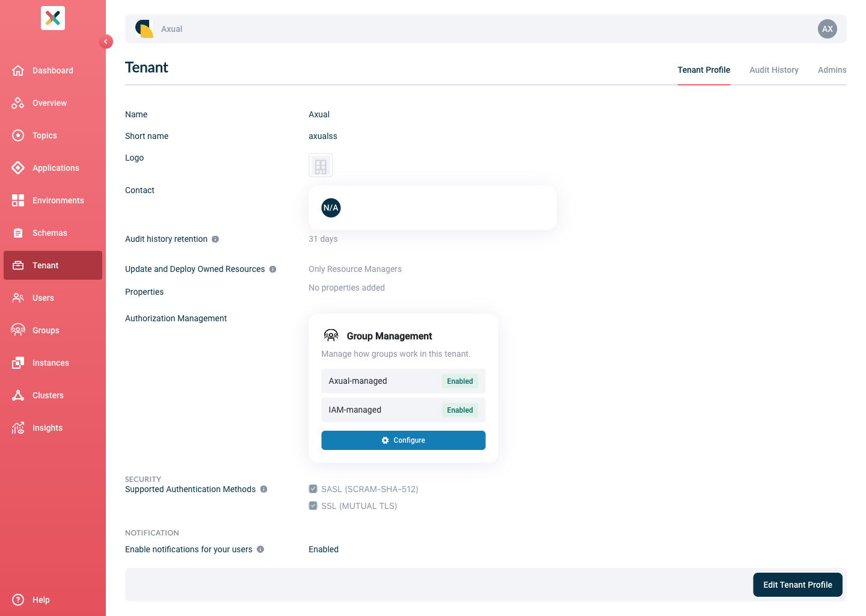The height and width of the screenshot is (616, 866).
Task: Click the Axual-managed Enabled badge
Action: pos(460,381)
